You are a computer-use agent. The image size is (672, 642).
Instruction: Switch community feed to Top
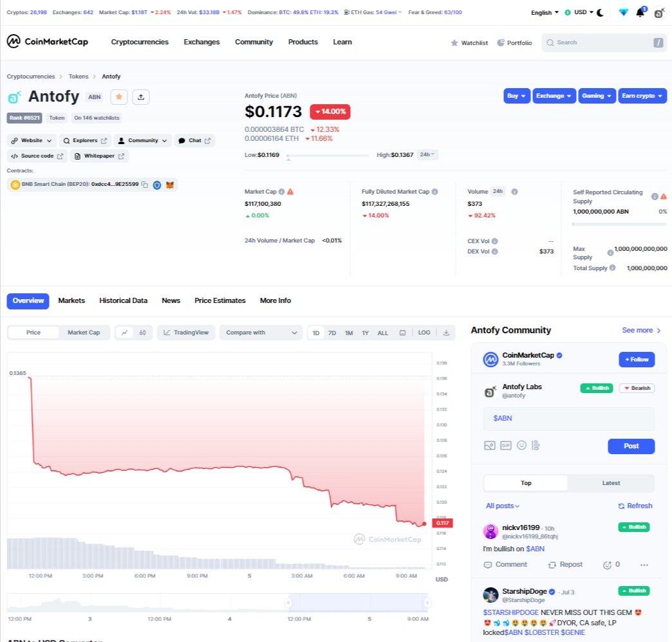coord(526,482)
